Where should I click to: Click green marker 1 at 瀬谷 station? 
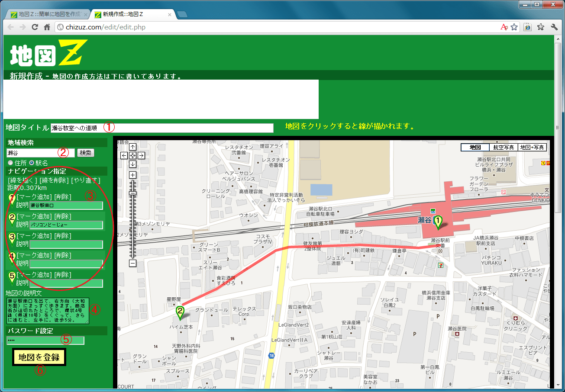coord(438,222)
